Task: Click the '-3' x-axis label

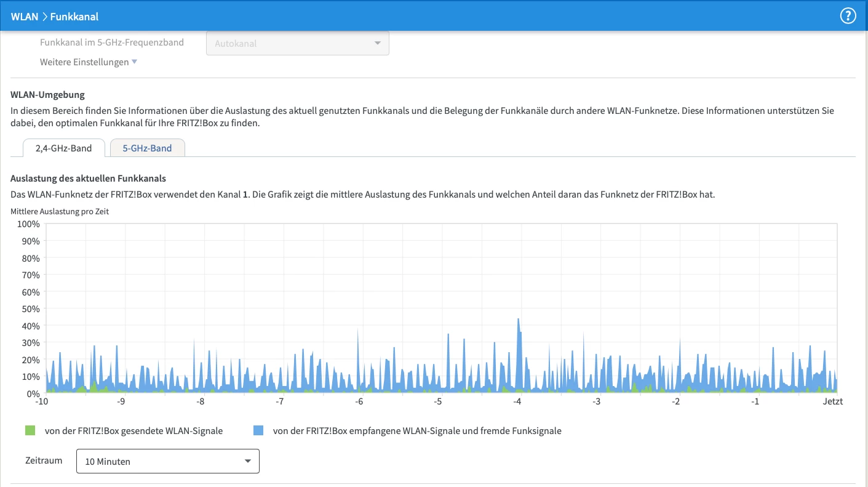Action: (x=597, y=401)
